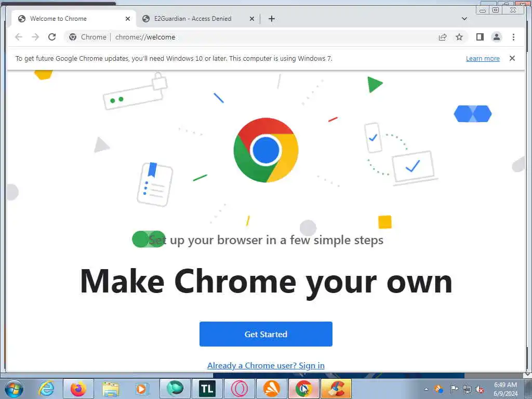Click Already a Chrome user? Sign in

[265, 365]
